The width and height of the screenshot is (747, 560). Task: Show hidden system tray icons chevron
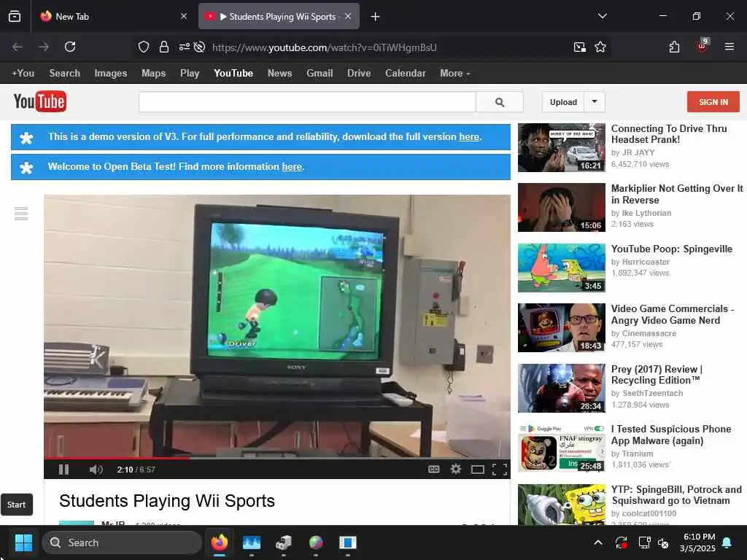pyautogui.click(x=598, y=542)
